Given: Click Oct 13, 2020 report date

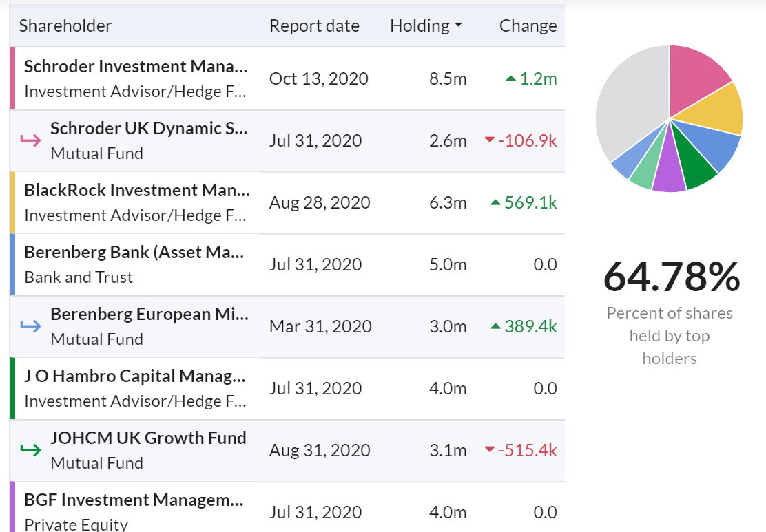Looking at the screenshot, I should pos(318,78).
